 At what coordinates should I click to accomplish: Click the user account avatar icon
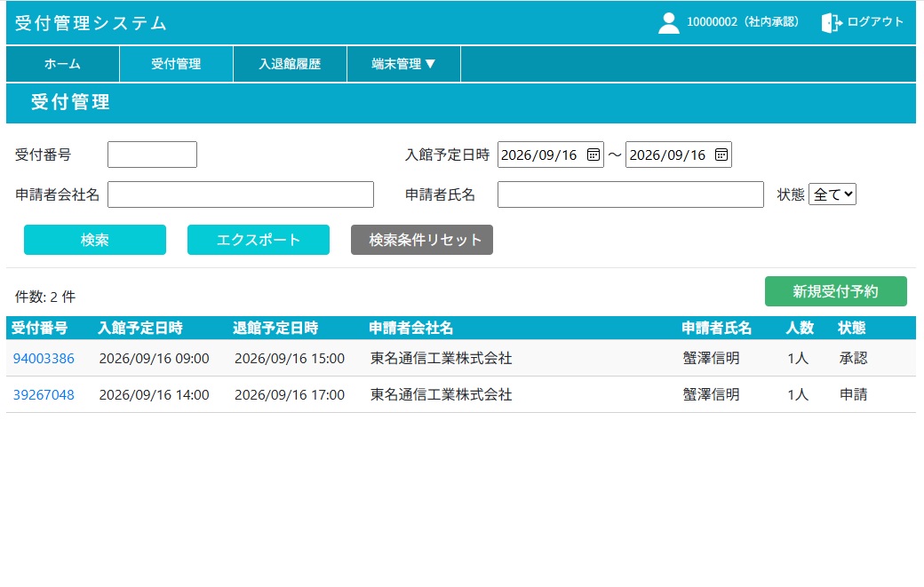668,23
